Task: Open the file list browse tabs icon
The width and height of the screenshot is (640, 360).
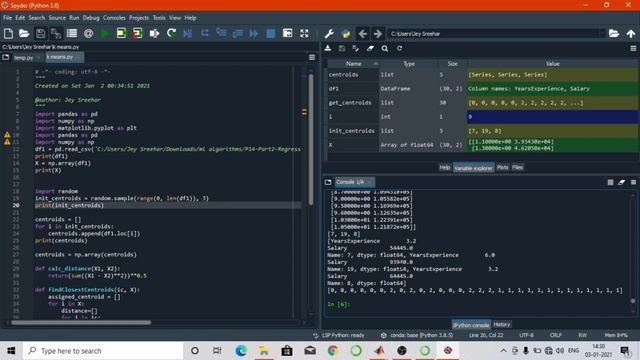Action: point(72,33)
